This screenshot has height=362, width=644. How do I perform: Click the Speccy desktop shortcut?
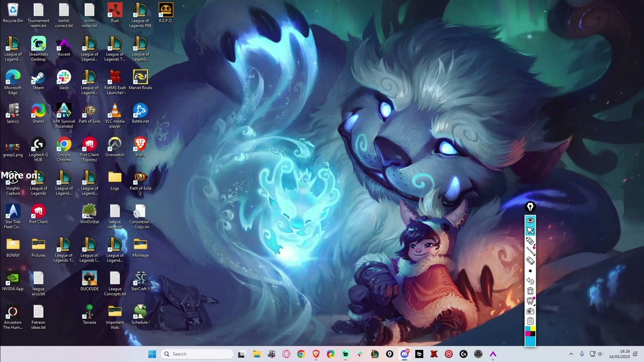(x=13, y=114)
